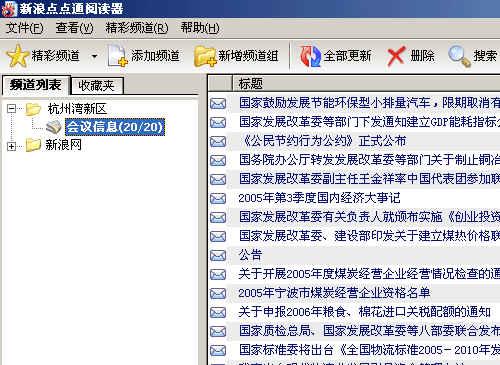The width and height of the screenshot is (500, 365).
Task: Click the Sina reader app icon in title bar
Action: pyautogui.click(x=9, y=9)
